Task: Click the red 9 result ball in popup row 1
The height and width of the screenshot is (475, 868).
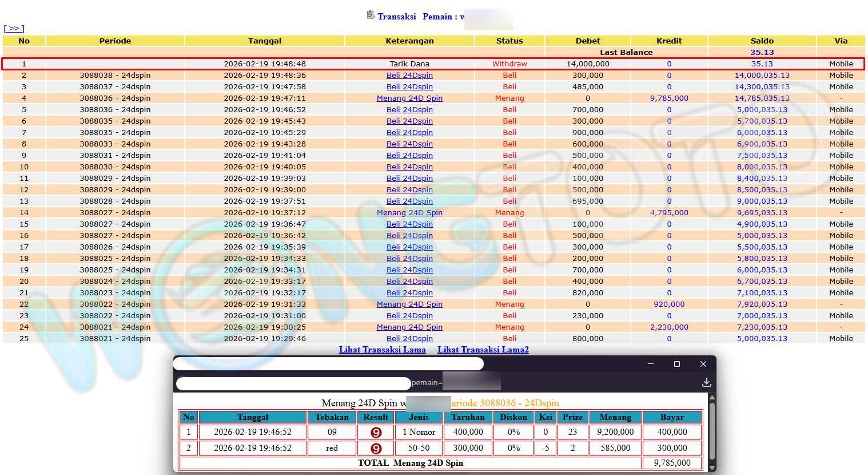Action: (x=376, y=433)
